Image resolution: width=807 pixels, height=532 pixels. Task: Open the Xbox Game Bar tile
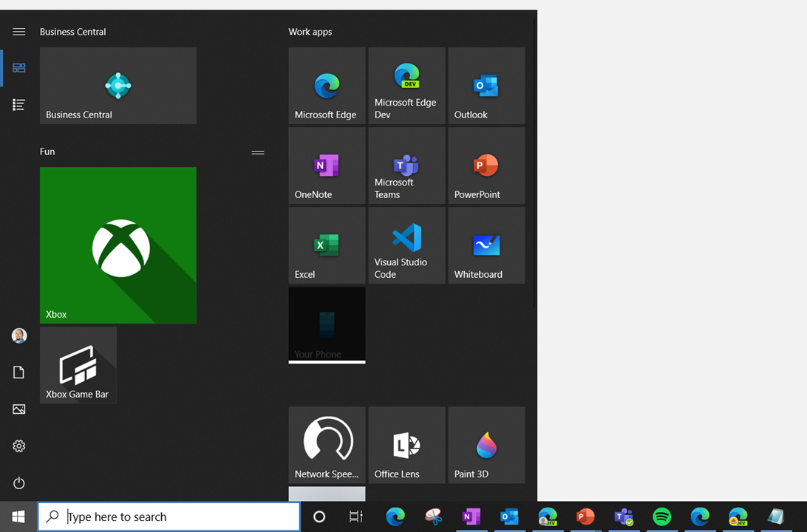coord(78,365)
